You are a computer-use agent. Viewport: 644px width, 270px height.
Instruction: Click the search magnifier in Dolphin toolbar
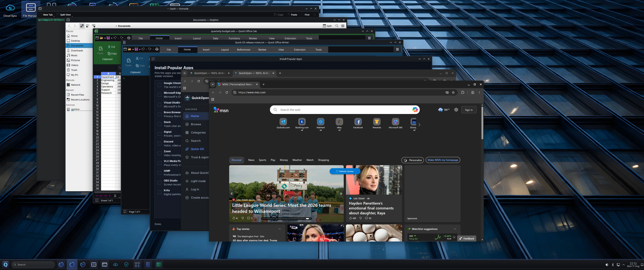tap(337, 26)
